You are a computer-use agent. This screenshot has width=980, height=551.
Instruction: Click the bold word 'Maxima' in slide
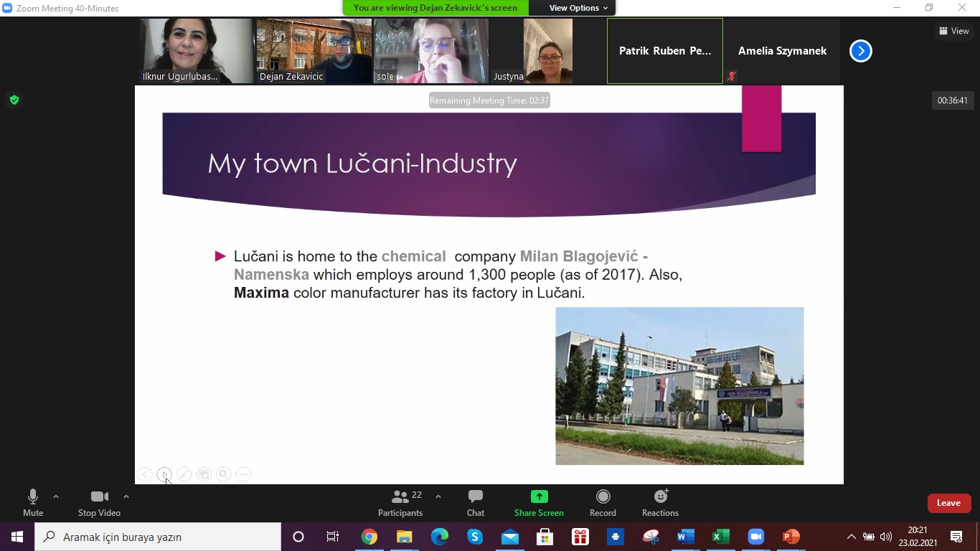click(x=261, y=293)
